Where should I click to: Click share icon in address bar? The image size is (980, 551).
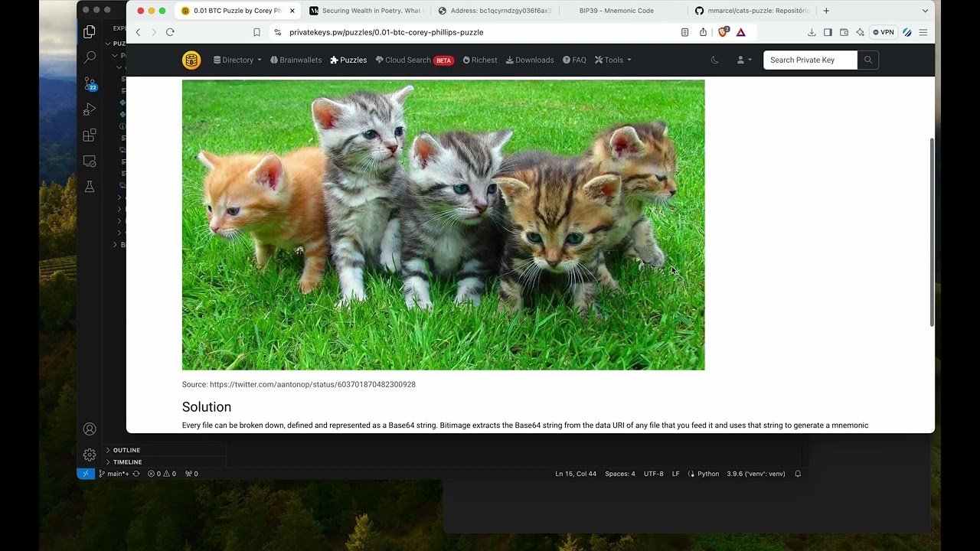[x=703, y=32]
